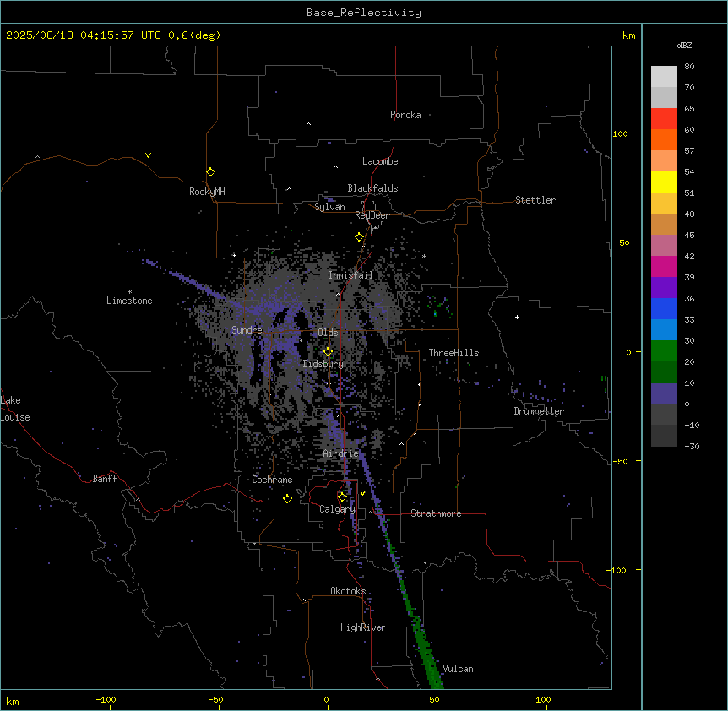Click the Stettler city label

pyautogui.click(x=535, y=200)
